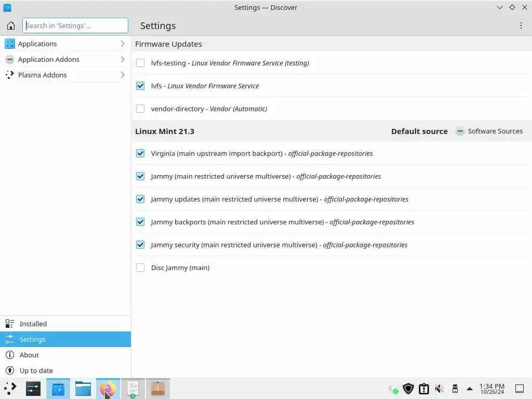Open the Up to date page
The height and width of the screenshot is (399, 532).
point(65,370)
